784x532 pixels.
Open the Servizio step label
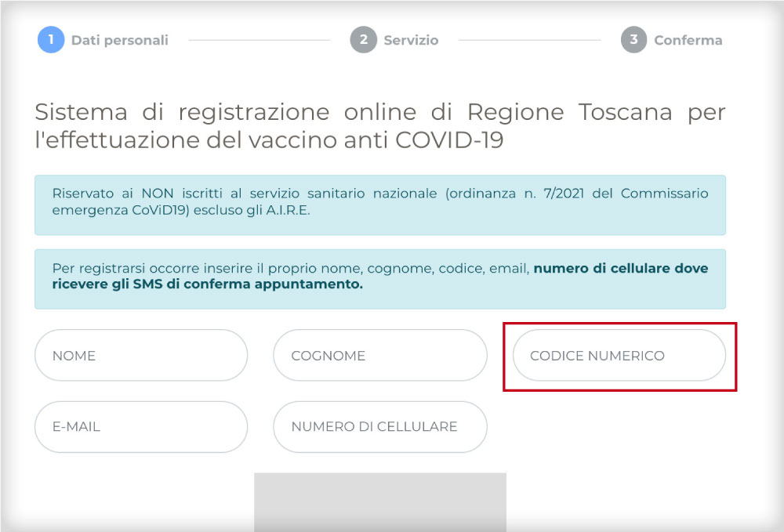pyautogui.click(x=411, y=40)
